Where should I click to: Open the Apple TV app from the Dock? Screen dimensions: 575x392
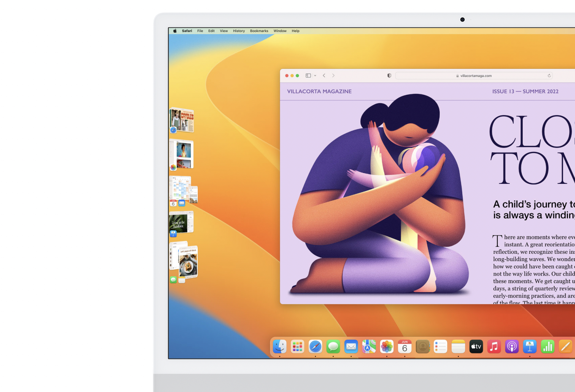pyautogui.click(x=476, y=346)
